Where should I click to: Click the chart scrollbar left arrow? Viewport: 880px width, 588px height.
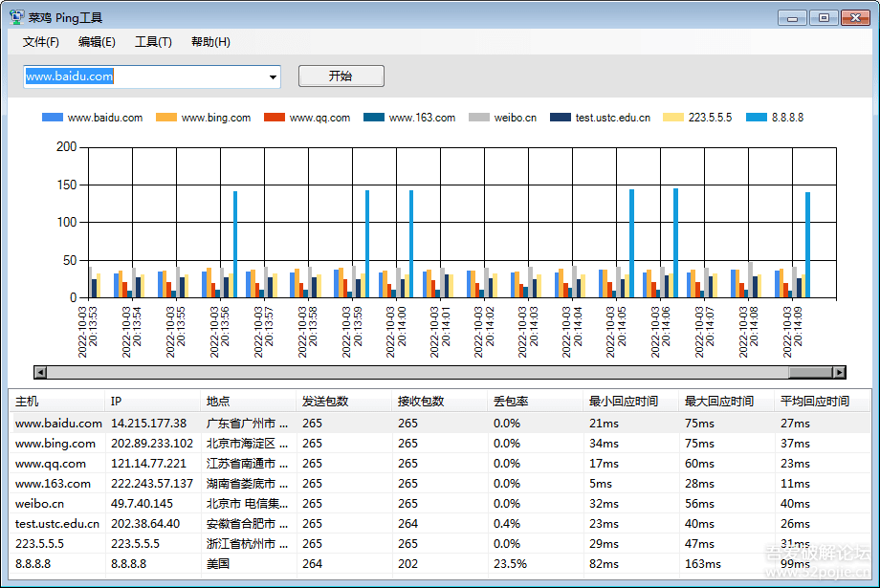pos(40,372)
